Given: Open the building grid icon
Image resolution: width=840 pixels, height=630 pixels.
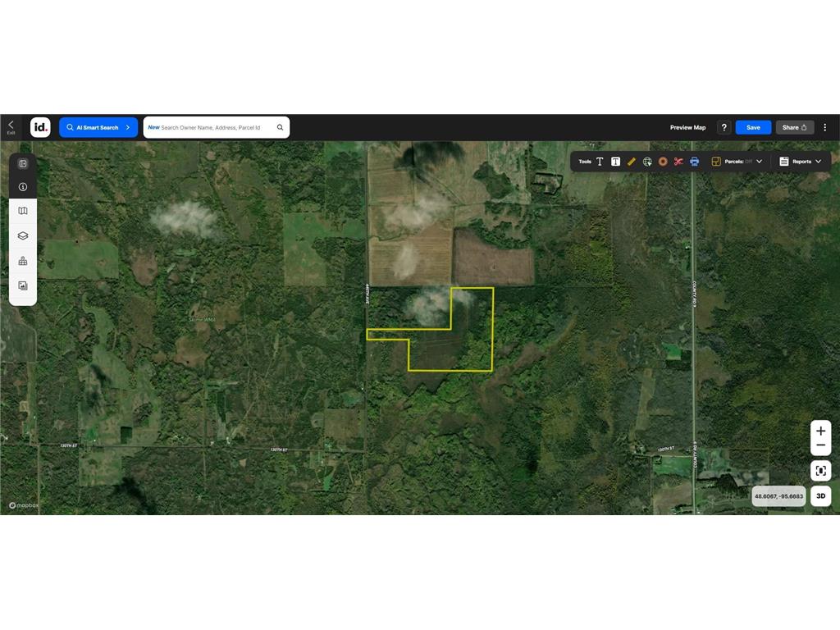Looking at the screenshot, I should point(23,261).
